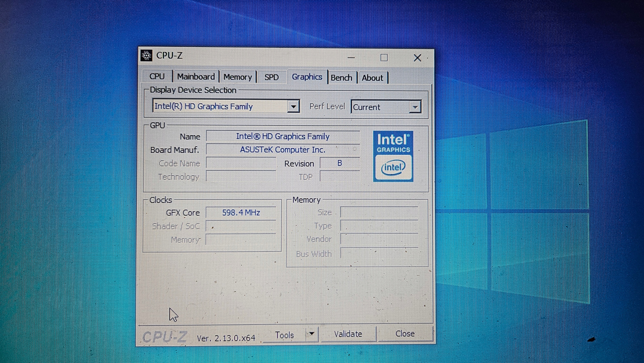This screenshot has height=363, width=644.
Task: Go to the SPD tab
Action: 272,77
